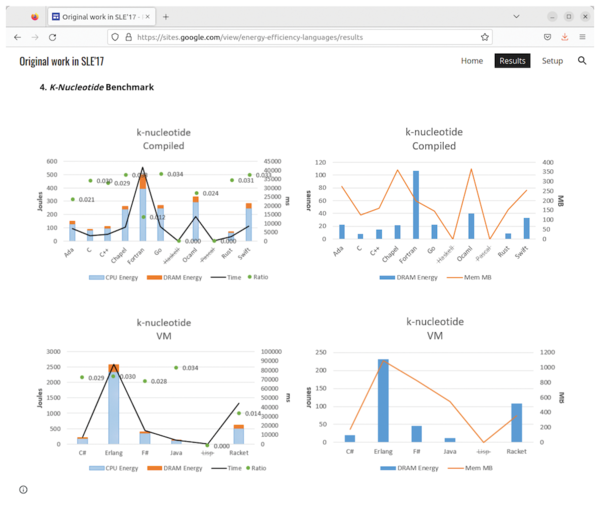Open the Firefox downloads panel
This screenshot has height=512, width=600.
coord(565,37)
